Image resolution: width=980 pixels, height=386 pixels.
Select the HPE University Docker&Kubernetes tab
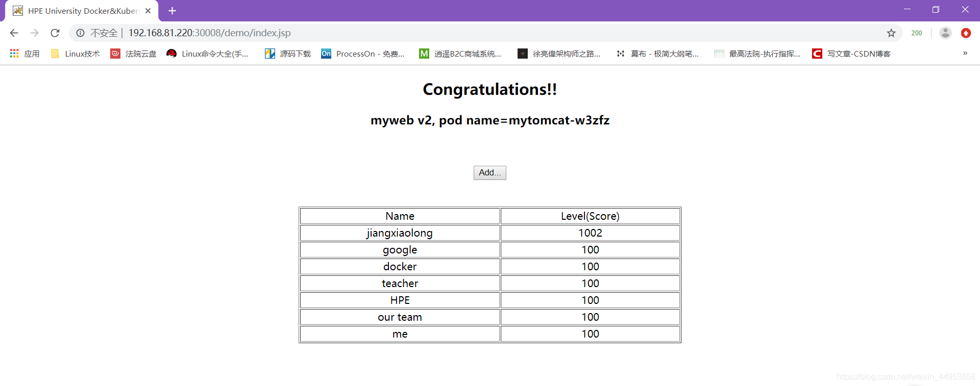tap(82, 11)
